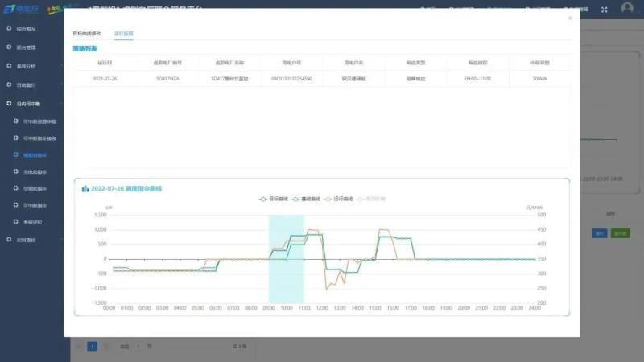Click the bar chart icon beside 2022-07-26 title
Viewport: 644px width, 362px height.
click(85, 189)
